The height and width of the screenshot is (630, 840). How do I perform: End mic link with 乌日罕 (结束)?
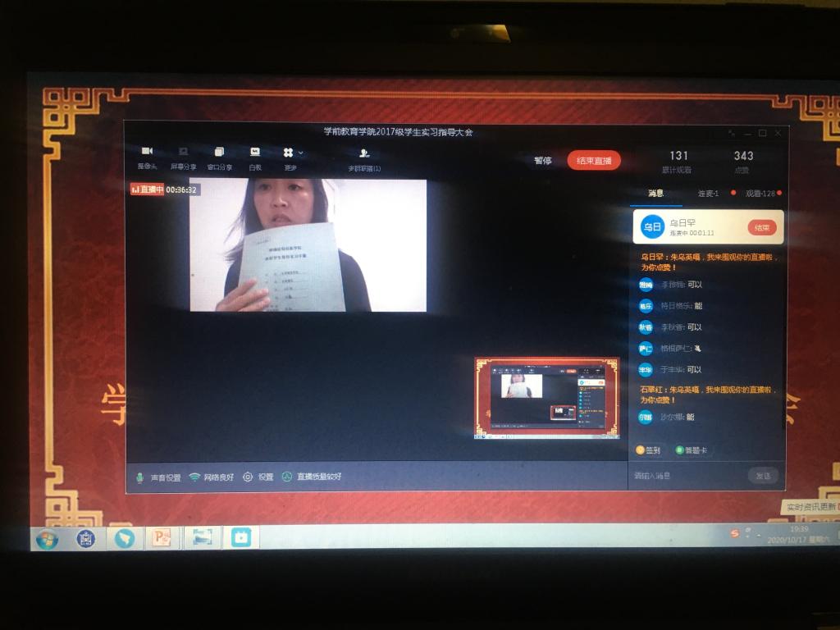coord(761,227)
